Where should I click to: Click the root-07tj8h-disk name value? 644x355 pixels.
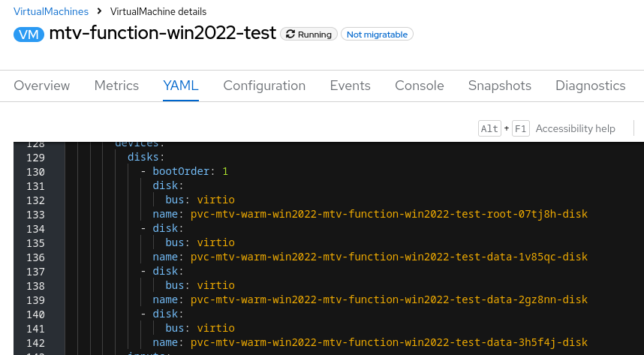tap(389, 214)
